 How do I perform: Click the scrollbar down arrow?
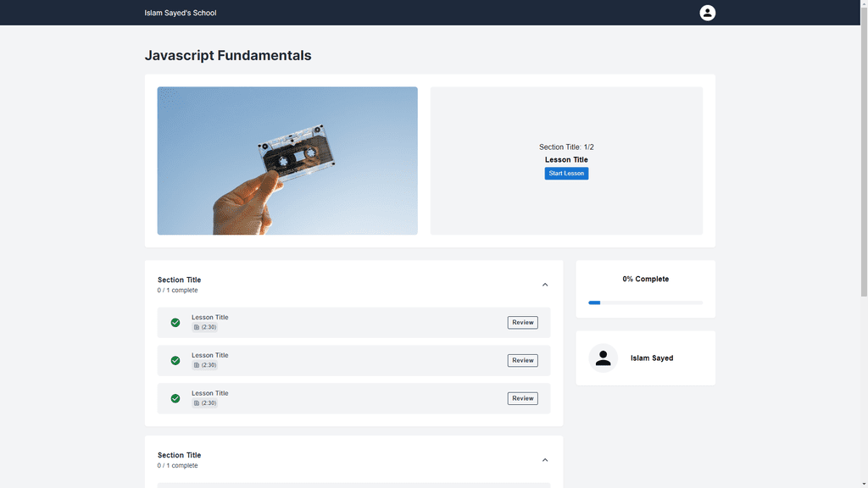coord(864,484)
